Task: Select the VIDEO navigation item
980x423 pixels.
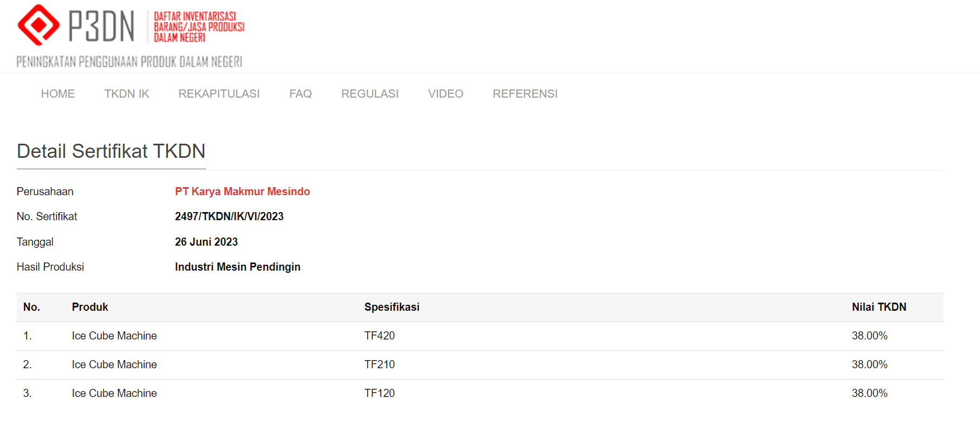Action: point(445,94)
